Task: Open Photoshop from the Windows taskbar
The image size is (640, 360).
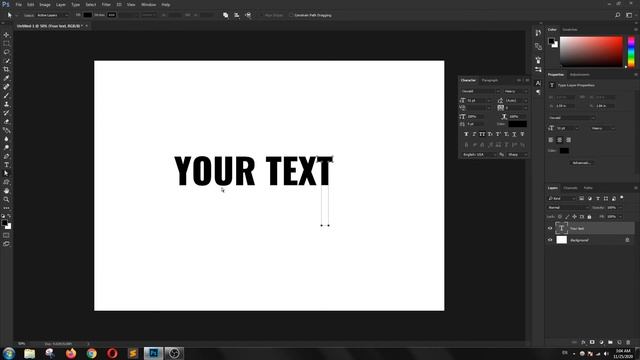Action: click(153, 353)
